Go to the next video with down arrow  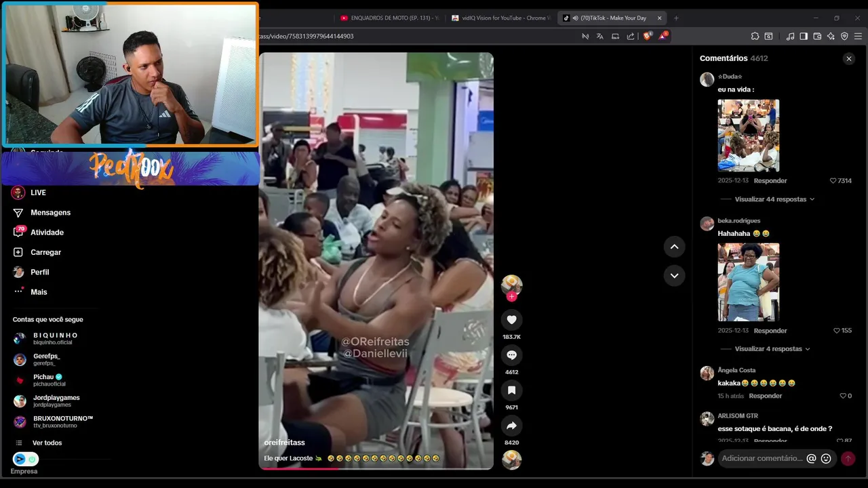[x=674, y=276]
